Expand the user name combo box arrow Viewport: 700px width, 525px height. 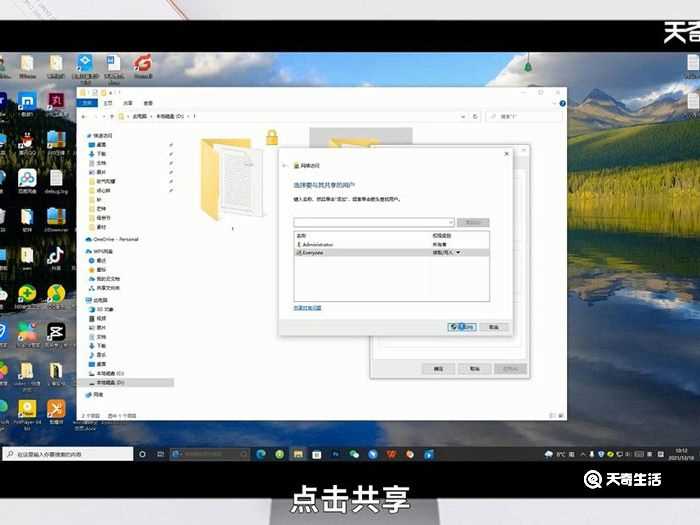point(451,222)
